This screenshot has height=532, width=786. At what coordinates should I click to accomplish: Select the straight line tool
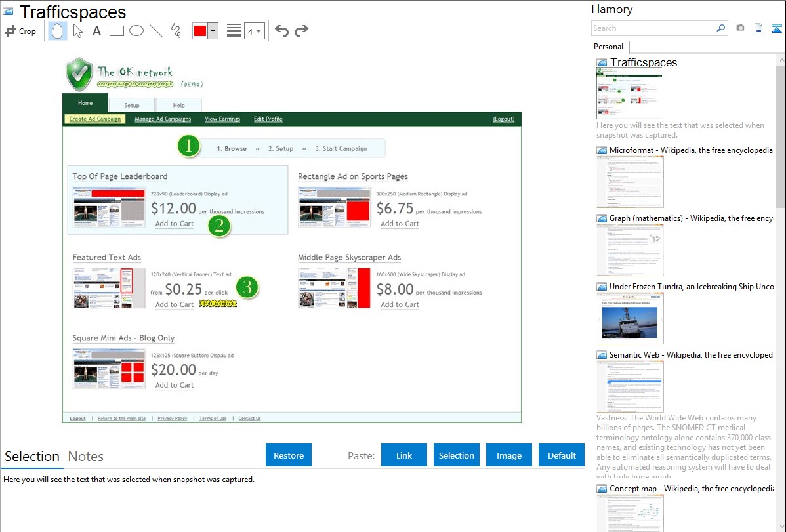(156, 31)
